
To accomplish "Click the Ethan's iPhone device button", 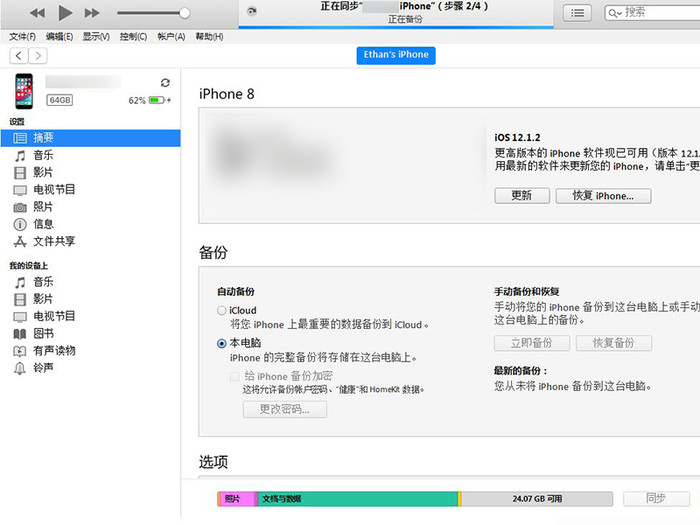I will (396, 55).
